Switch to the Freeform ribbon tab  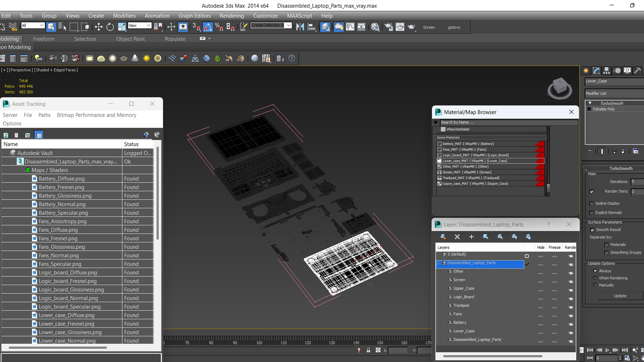tap(44, 39)
